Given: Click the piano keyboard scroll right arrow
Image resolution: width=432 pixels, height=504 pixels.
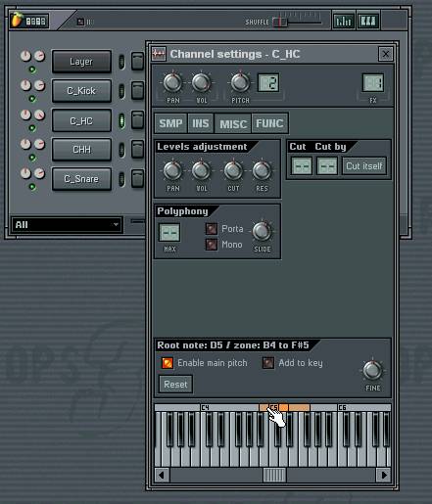Looking at the screenshot, I should pyautogui.click(x=384, y=475).
